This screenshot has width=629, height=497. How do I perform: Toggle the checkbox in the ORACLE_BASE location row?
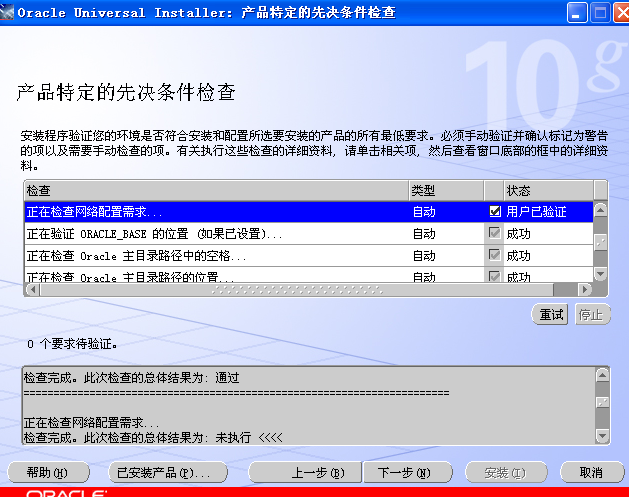tap(495, 233)
